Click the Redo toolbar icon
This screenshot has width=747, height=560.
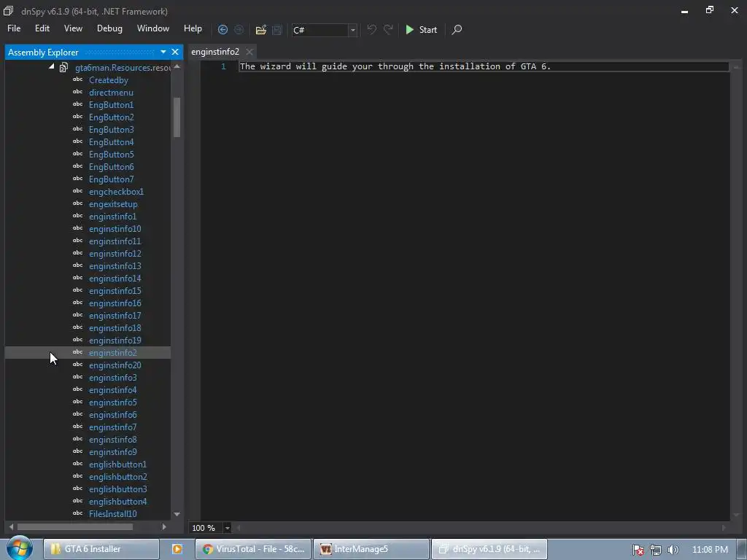click(388, 29)
